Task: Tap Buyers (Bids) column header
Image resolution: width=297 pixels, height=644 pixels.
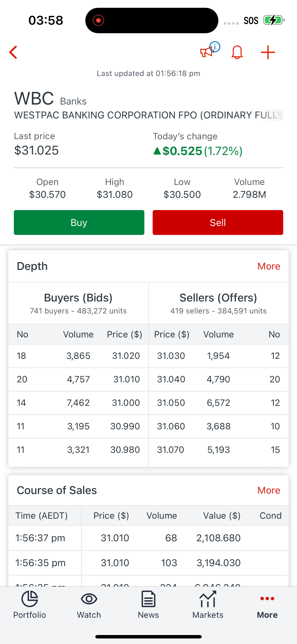Action: point(78,298)
